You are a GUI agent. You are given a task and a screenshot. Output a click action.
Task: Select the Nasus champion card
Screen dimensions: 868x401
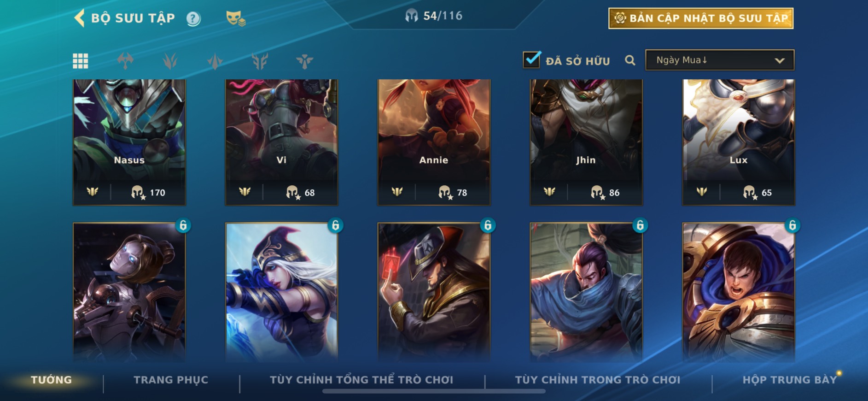[129, 142]
